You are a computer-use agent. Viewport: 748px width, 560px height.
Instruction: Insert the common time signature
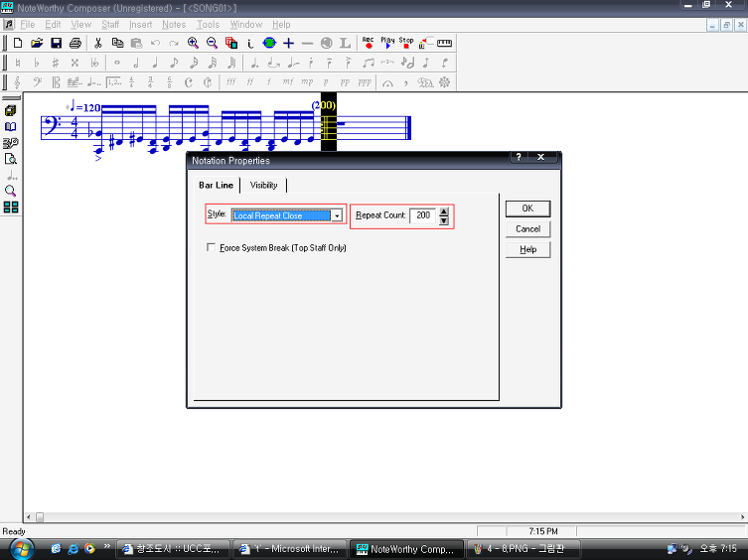pos(189,82)
